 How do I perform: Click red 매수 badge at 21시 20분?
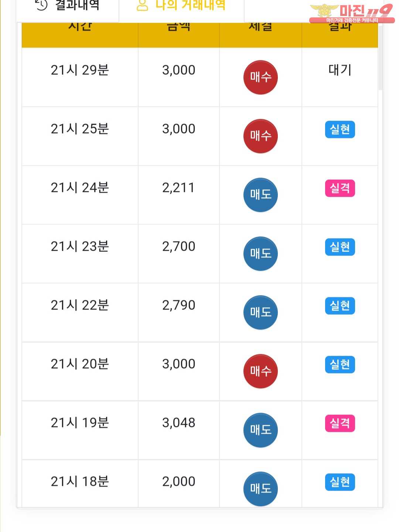point(260,371)
